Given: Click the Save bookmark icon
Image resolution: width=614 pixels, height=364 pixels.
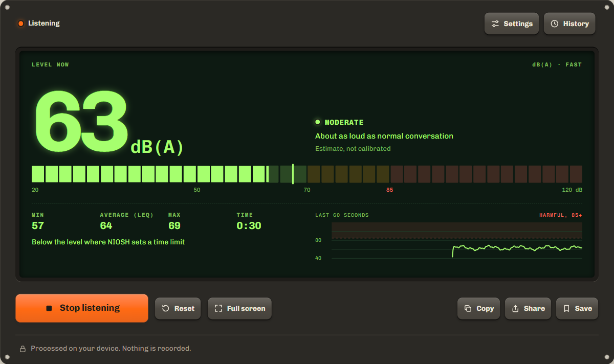Looking at the screenshot, I should tap(566, 308).
